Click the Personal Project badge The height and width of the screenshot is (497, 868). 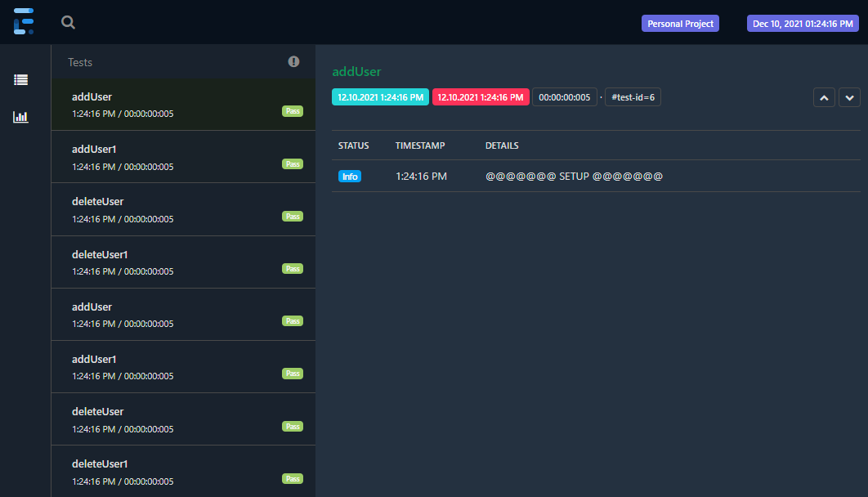coord(680,24)
